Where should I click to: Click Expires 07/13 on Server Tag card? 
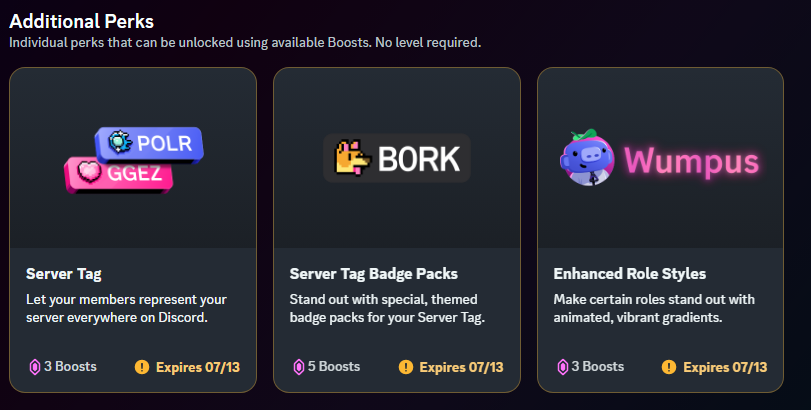pos(198,367)
